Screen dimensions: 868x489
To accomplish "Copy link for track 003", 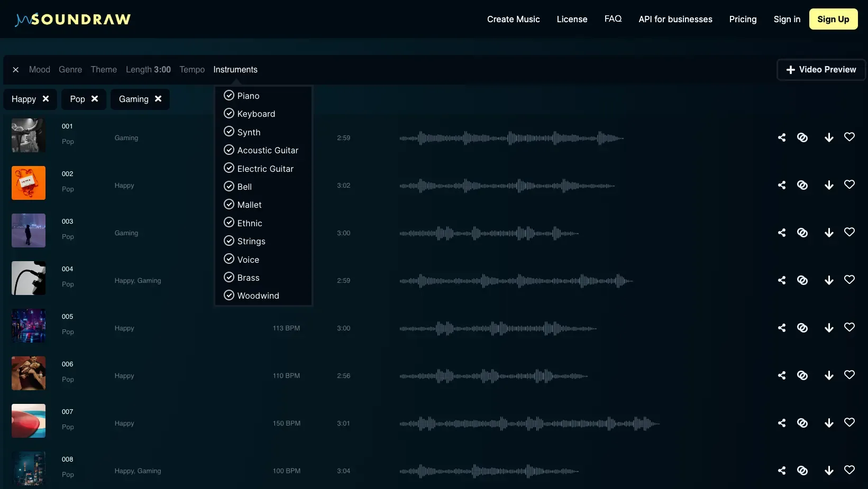I will [x=802, y=233].
